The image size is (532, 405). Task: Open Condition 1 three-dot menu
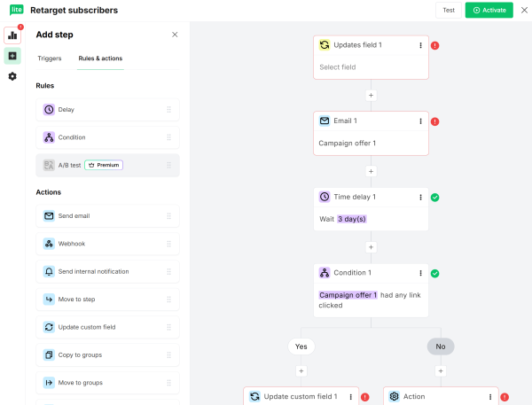point(420,273)
